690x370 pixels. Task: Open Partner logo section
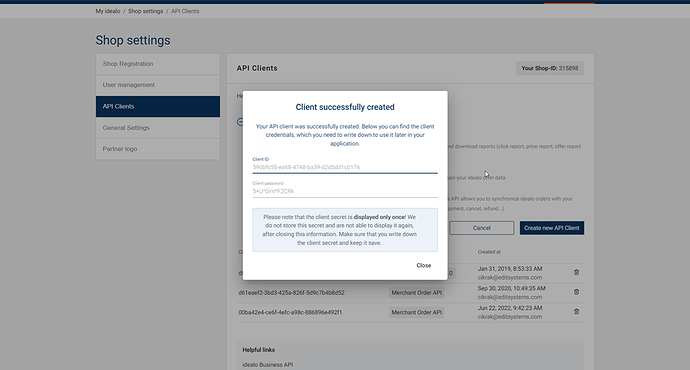click(158, 149)
